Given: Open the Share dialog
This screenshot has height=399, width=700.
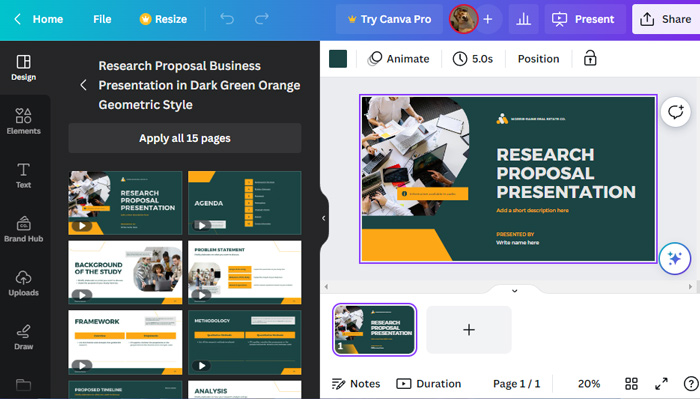Looking at the screenshot, I should pos(666,19).
